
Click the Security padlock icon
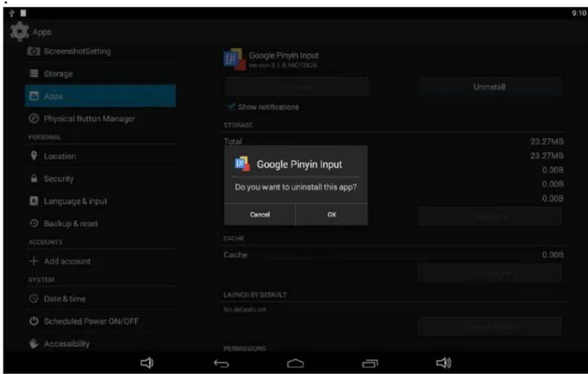pyautogui.click(x=34, y=179)
